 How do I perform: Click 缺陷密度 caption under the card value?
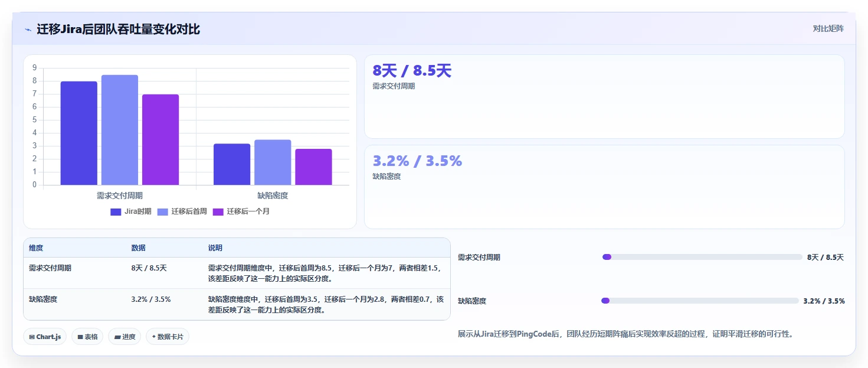386,176
